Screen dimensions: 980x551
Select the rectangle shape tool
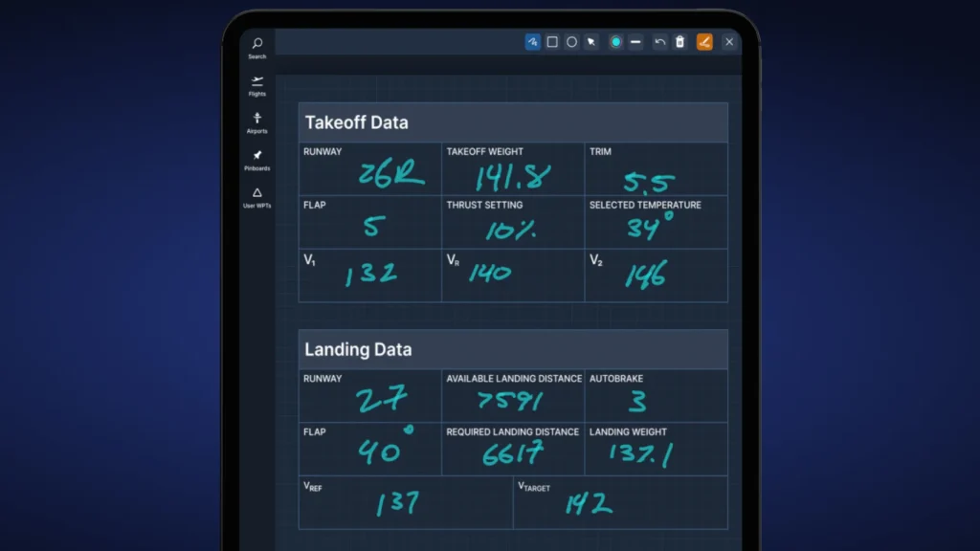pyautogui.click(x=551, y=42)
